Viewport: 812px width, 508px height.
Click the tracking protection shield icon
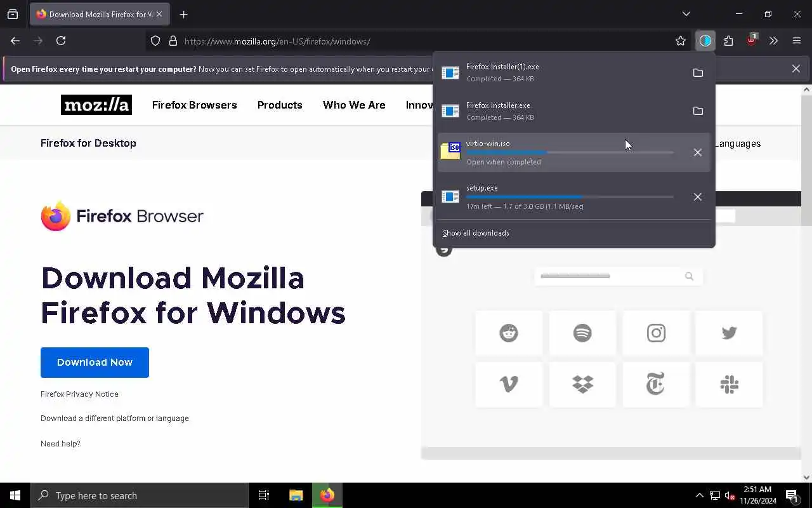pyautogui.click(x=155, y=41)
